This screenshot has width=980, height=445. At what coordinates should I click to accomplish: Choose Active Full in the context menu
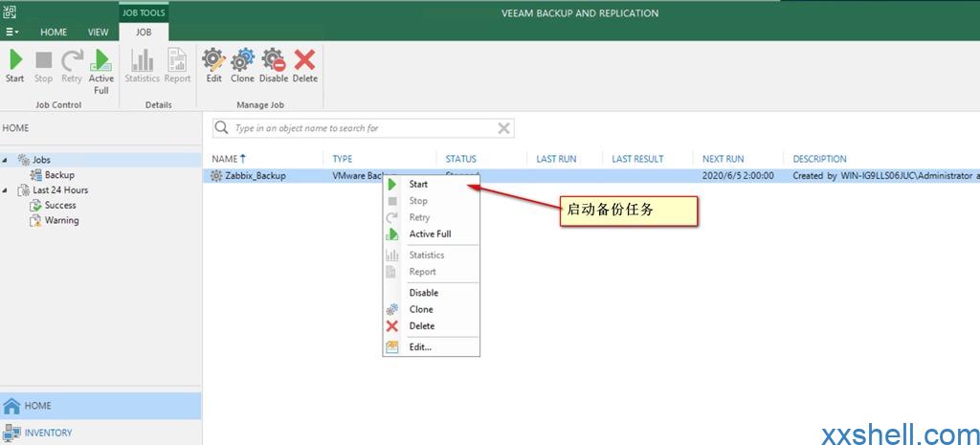432,234
